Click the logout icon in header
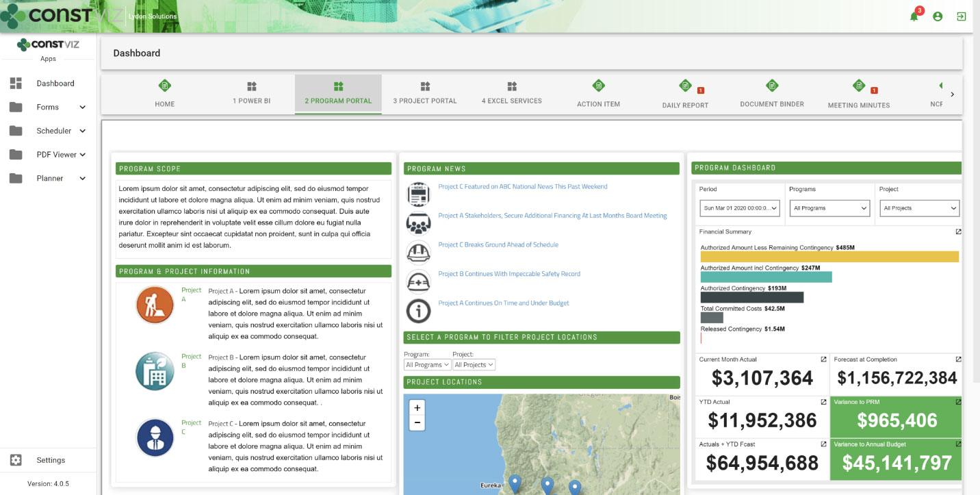The height and width of the screenshot is (495, 980). pyautogui.click(x=962, y=16)
